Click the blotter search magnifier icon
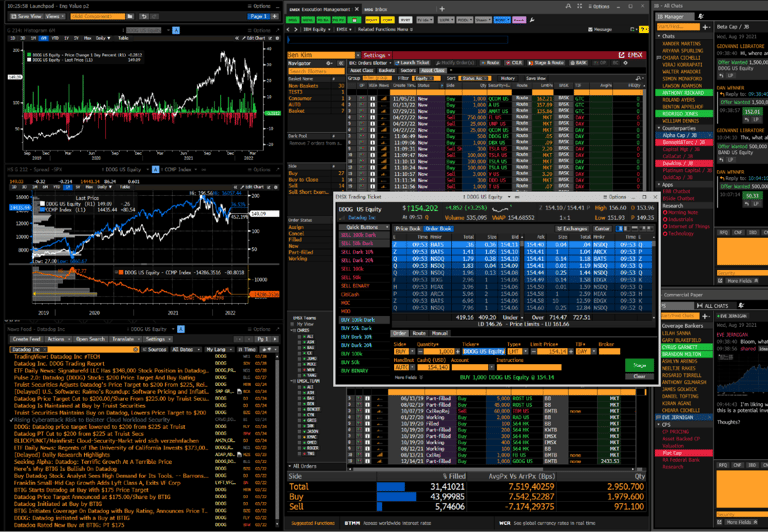This screenshot has height=532, width=768. coord(638,78)
